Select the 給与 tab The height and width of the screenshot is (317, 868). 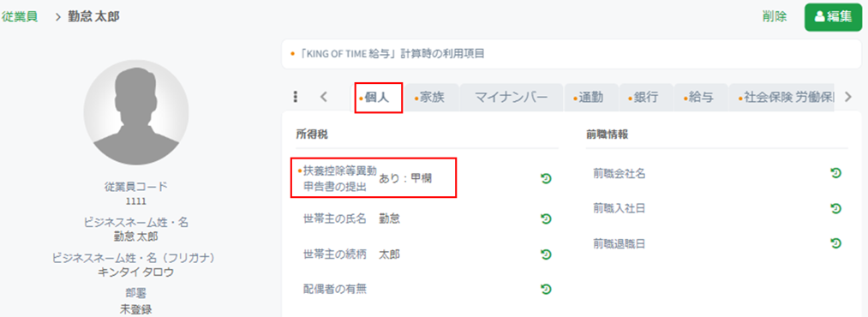(701, 98)
